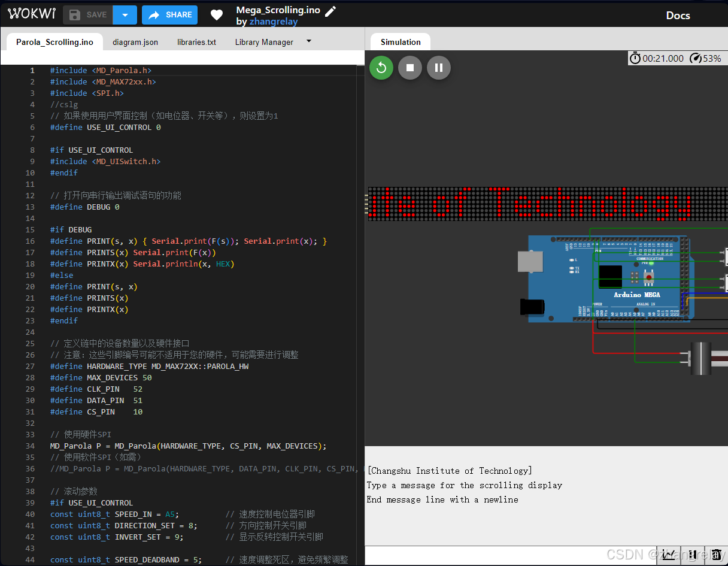Click the Mega_Scrolling.ino project title
This screenshot has height=566, width=728.
point(278,10)
